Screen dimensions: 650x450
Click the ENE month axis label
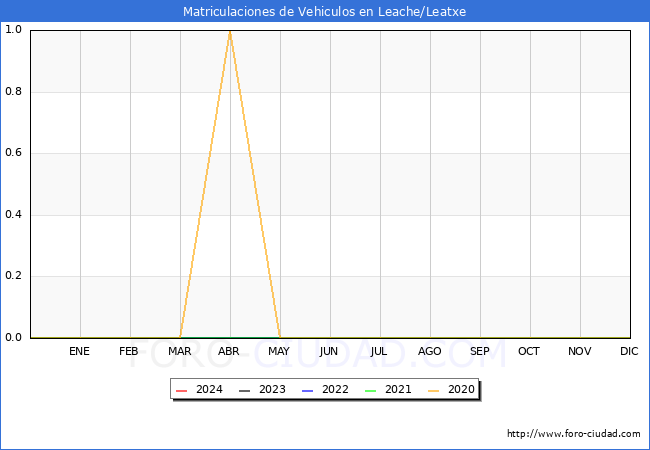tap(79, 351)
